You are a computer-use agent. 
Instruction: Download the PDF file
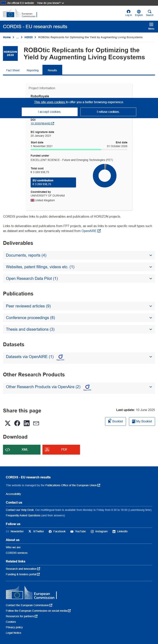tap(61, 449)
